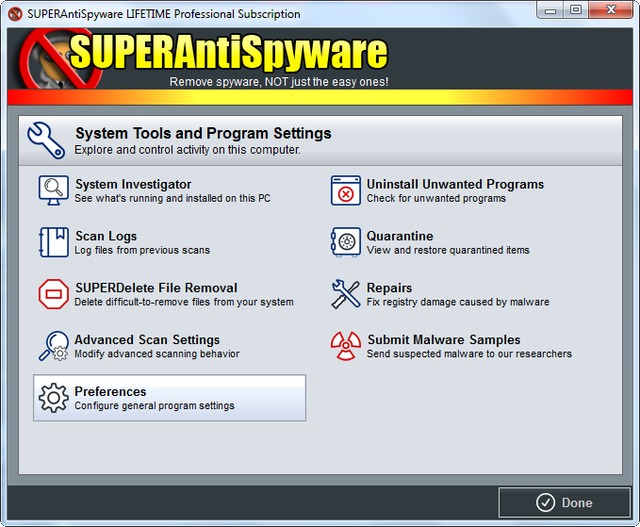Click 'Check for unwanted programs' text

pos(436,198)
